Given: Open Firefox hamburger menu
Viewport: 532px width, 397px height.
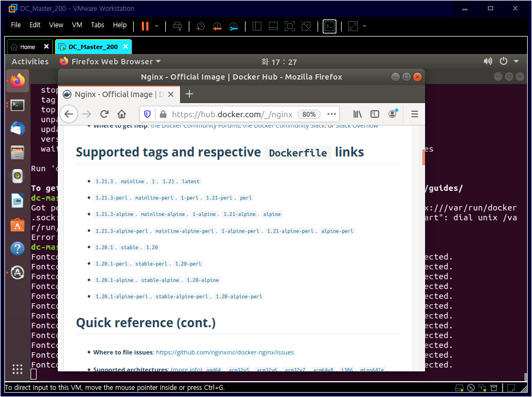Looking at the screenshot, I should point(415,115).
